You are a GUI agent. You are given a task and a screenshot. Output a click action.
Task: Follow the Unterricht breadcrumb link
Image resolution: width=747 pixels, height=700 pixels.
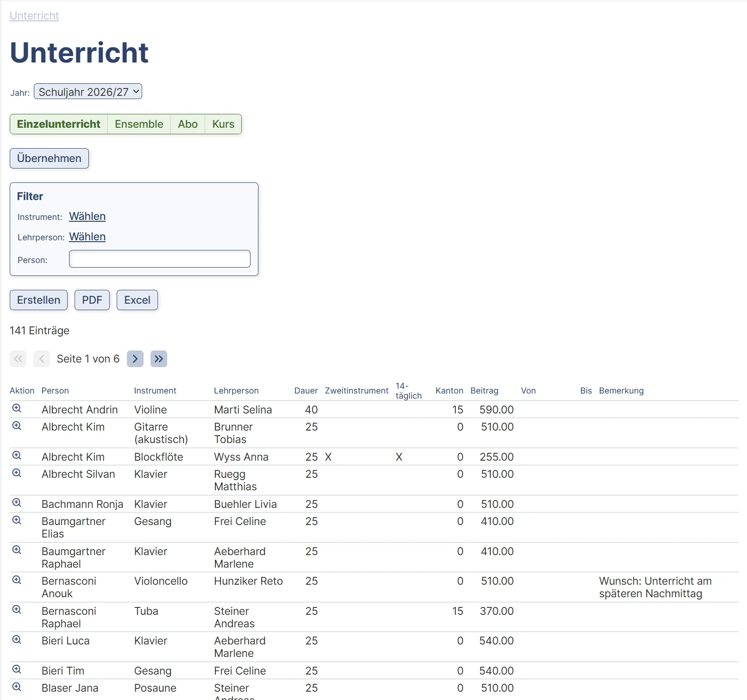34,16
